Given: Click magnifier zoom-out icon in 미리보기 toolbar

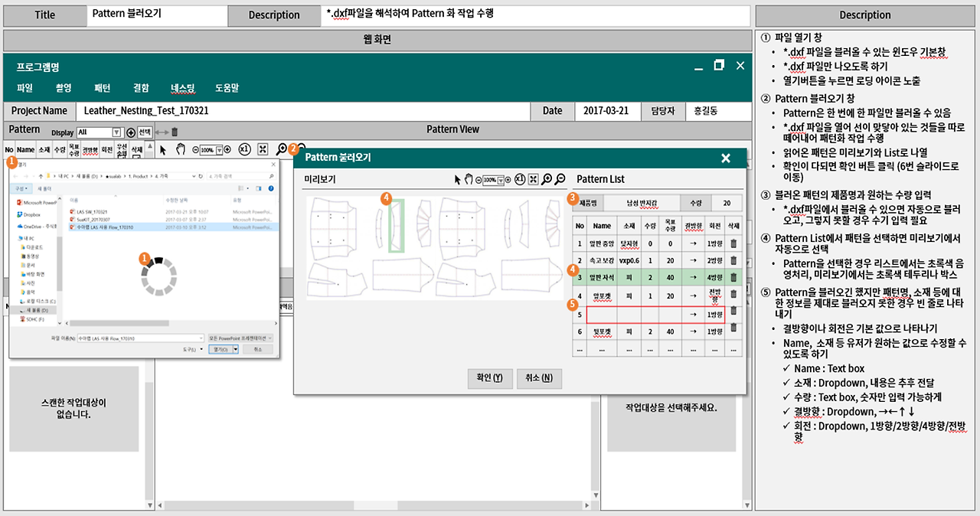Looking at the screenshot, I should [560, 180].
